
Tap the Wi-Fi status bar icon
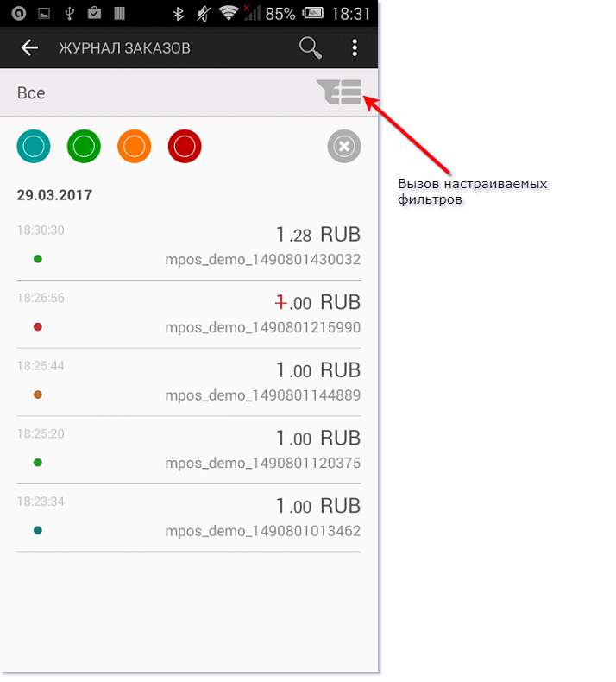click(x=229, y=14)
